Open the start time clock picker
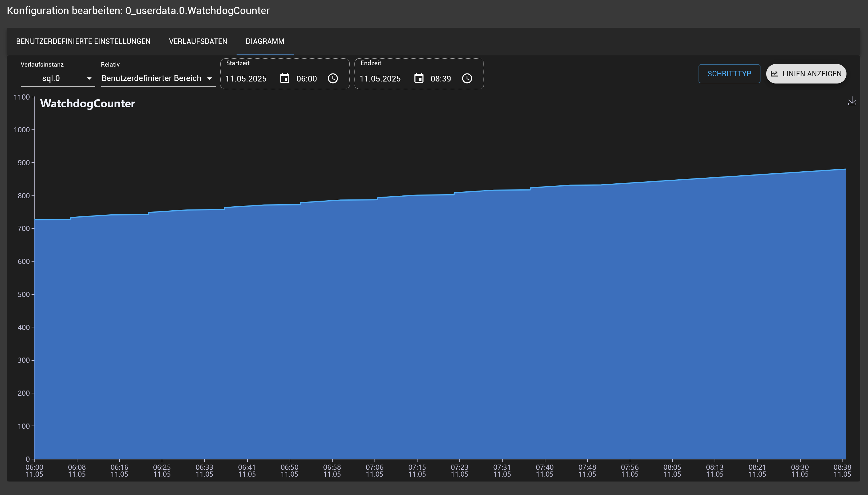868x495 pixels. tap(333, 79)
